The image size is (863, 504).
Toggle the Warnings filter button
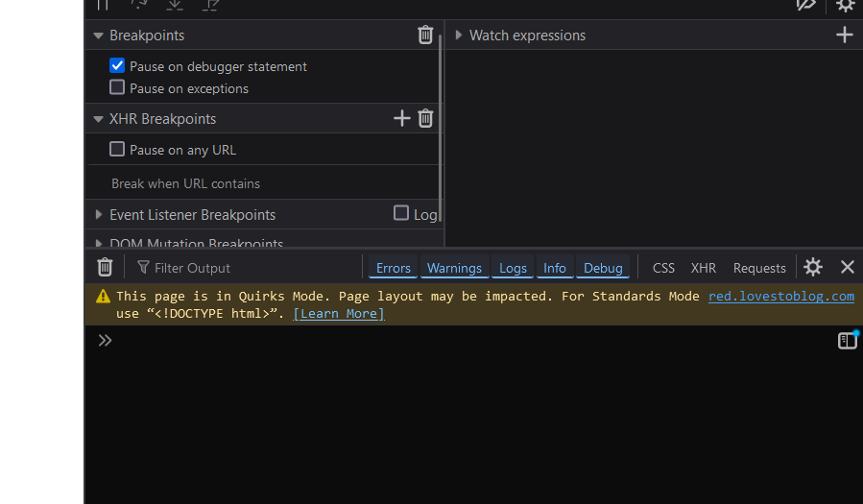pos(454,268)
